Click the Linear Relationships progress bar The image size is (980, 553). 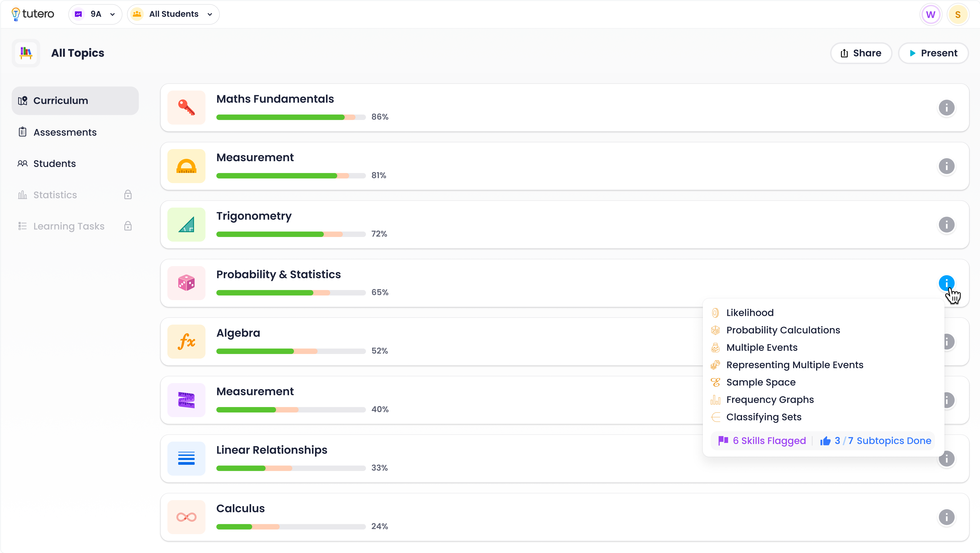291,468
